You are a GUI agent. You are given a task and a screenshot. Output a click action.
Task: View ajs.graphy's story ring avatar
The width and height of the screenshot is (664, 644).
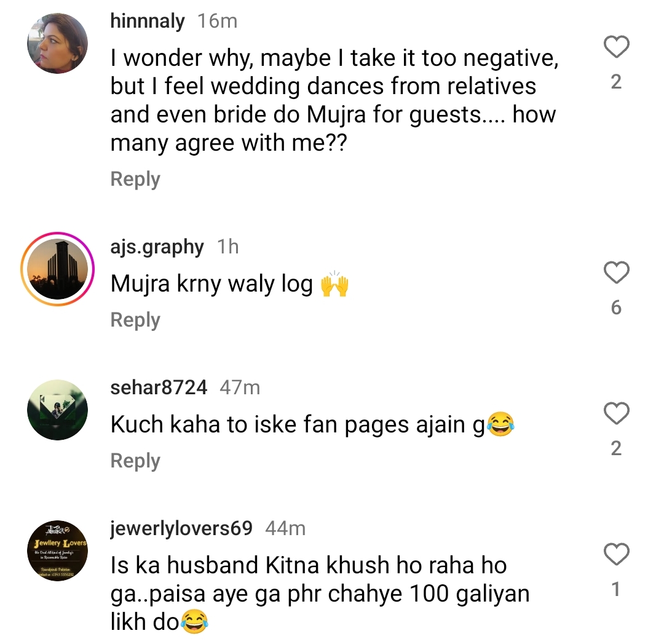57,269
